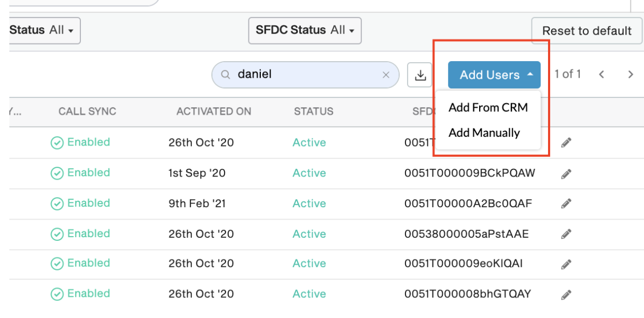
Task: Click Enabled call sync in 9th Feb row
Action: click(80, 204)
